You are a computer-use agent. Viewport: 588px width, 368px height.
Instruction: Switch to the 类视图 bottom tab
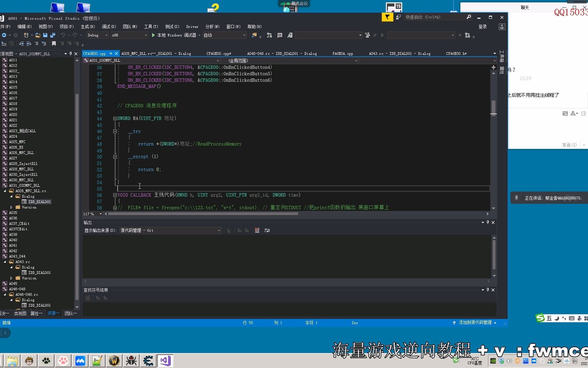click(x=20, y=313)
